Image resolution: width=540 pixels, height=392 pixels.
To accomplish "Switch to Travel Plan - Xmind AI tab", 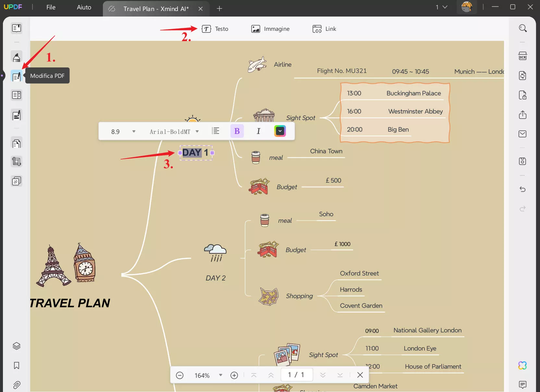I will tap(156, 9).
